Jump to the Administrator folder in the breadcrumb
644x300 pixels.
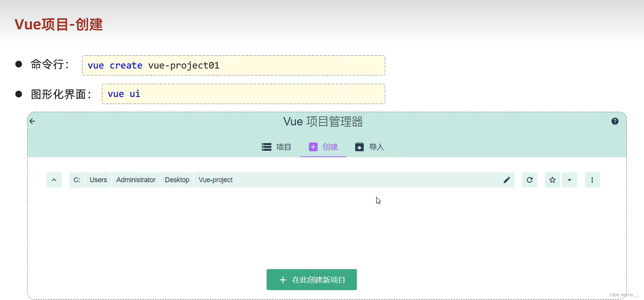[x=136, y=180]
